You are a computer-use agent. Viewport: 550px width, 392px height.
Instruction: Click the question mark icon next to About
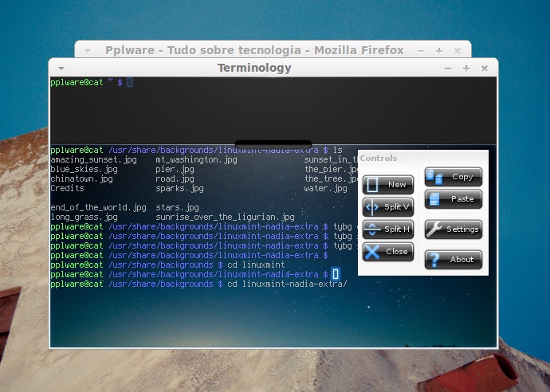tap(434, 260)
